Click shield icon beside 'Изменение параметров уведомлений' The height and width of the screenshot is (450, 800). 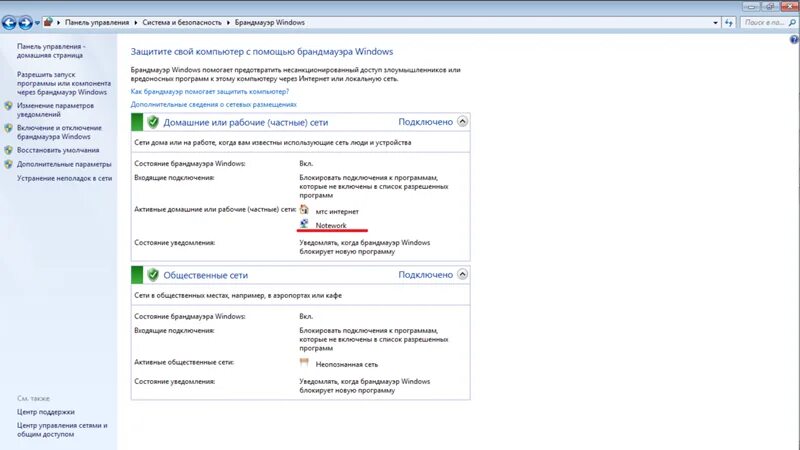click(8, 106)
